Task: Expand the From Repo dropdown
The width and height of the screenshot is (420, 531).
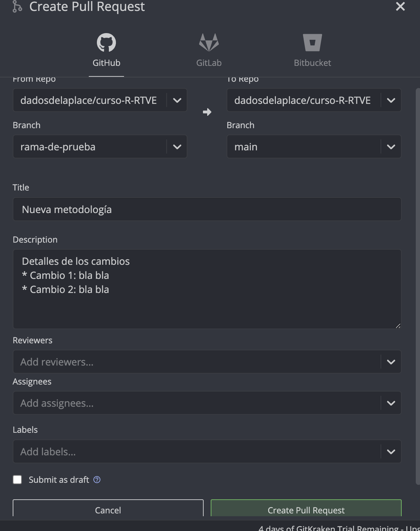Action: [x=177, y=100]
